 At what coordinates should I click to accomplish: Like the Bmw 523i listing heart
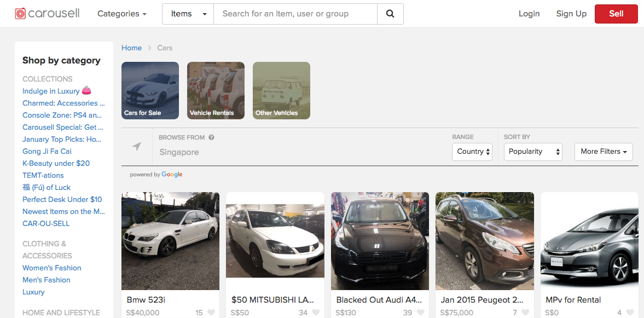click(x=211, y=313)
